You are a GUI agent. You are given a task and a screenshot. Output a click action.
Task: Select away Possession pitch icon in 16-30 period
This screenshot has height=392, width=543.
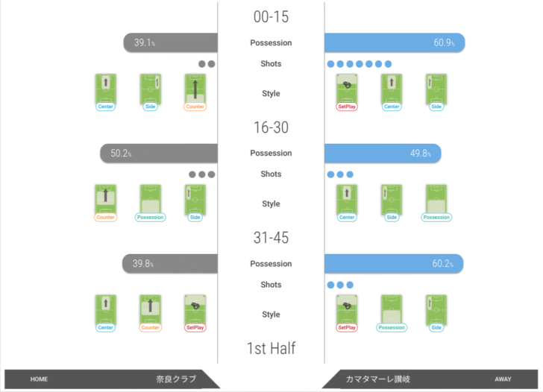point(436,200)
